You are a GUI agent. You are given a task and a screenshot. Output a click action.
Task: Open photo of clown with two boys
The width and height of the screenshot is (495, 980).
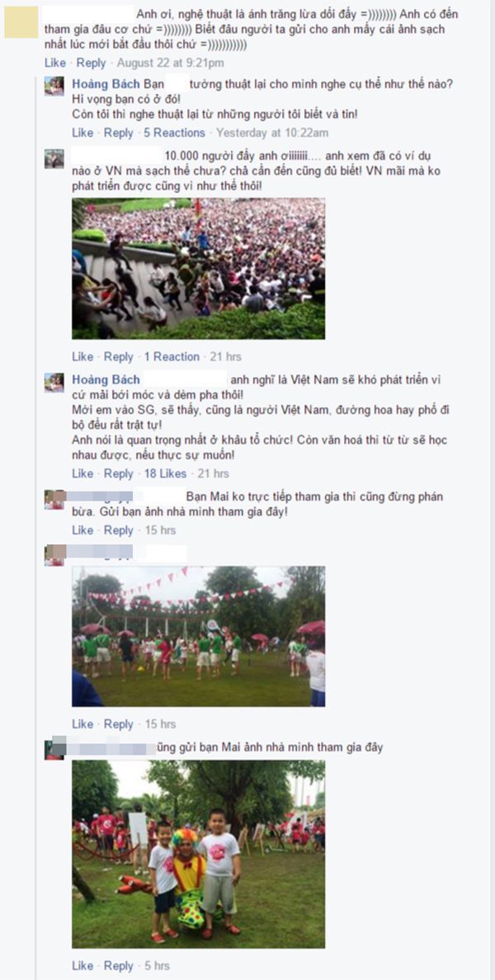tap(198, 854)
